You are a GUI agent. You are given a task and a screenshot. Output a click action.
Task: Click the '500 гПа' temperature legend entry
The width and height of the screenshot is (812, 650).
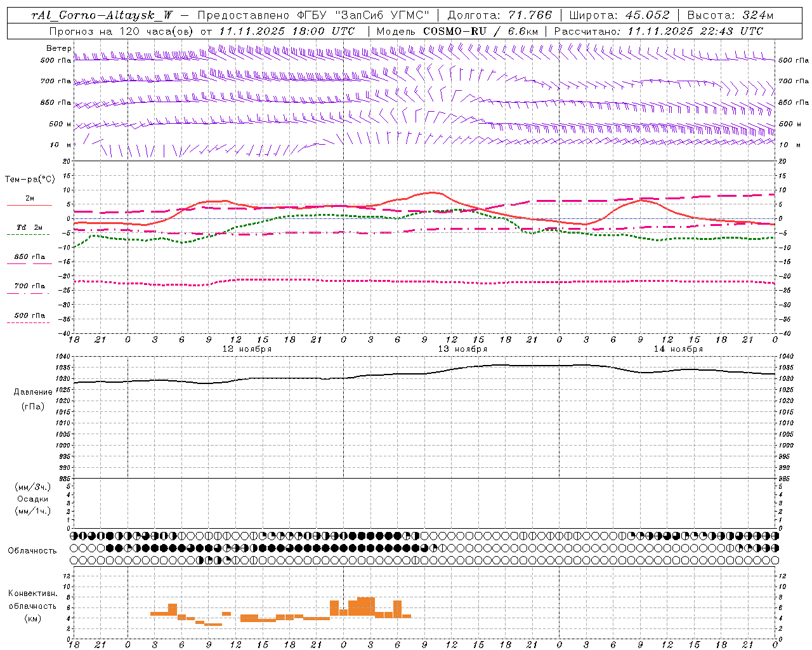[30, 315]
